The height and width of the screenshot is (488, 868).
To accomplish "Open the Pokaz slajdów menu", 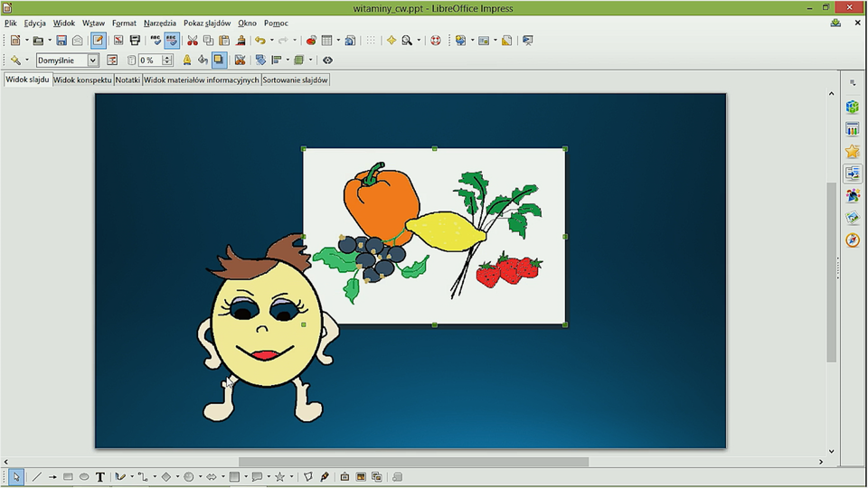I will point(206,23).
